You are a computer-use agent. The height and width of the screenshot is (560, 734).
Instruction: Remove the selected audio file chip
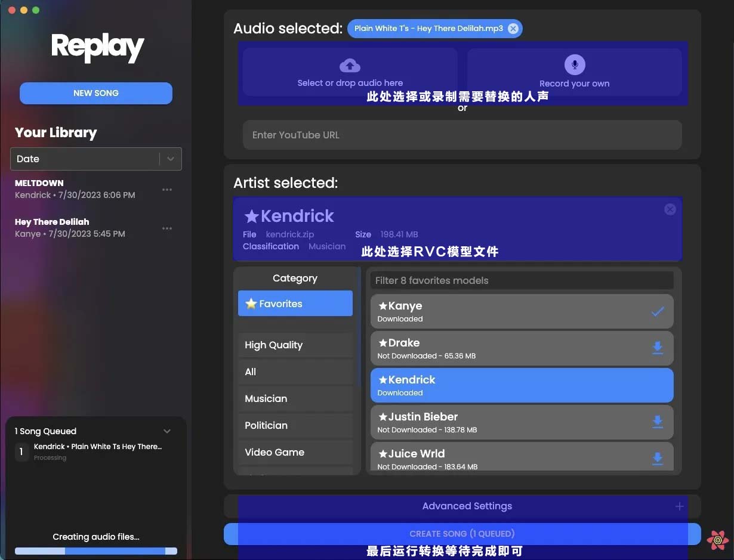513,28
